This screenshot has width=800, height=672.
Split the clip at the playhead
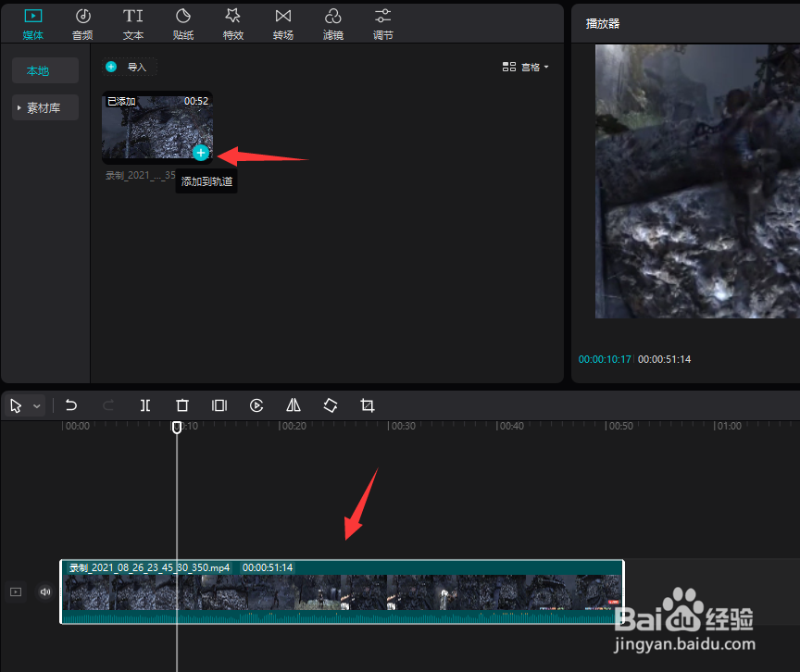pyautogui.click(x=145, y=405)
